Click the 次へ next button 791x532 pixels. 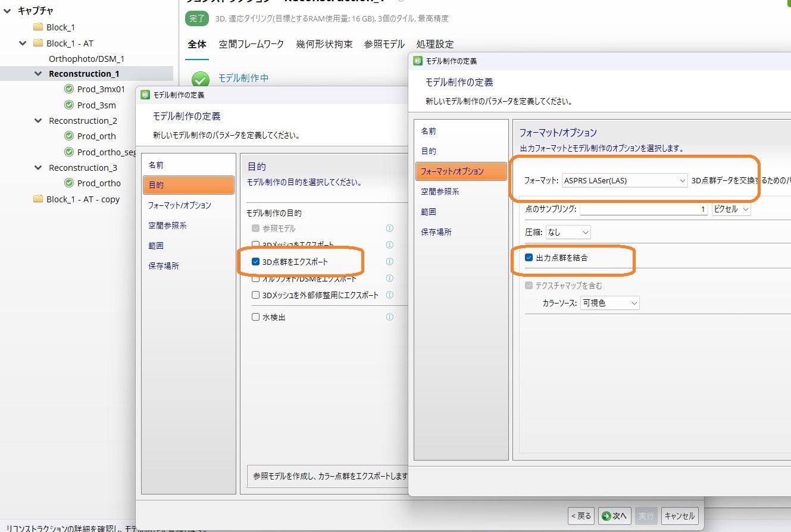(615, 516)
